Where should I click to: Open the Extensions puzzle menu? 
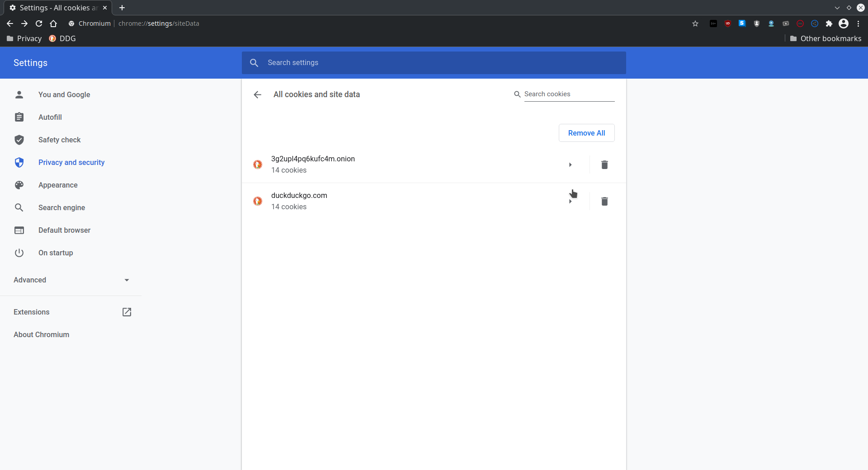coord(829,23)
